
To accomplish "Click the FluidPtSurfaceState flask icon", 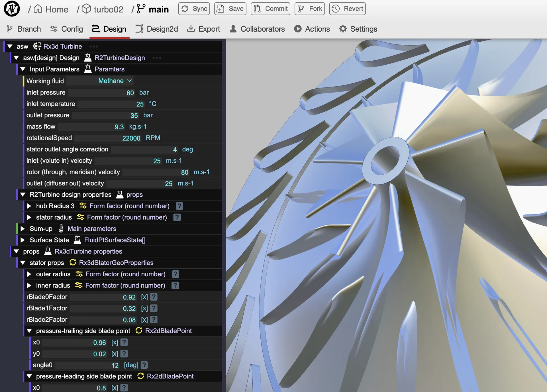I will [77, 240].
